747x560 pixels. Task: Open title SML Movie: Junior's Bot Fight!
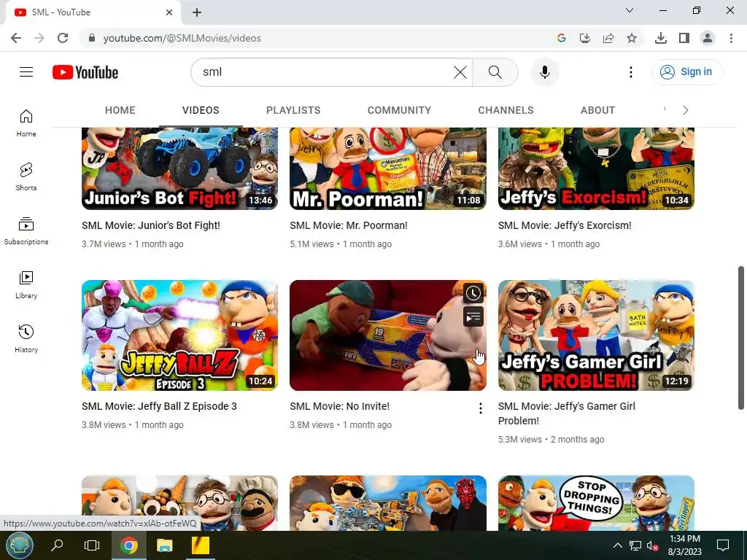[x=151, y=226]
